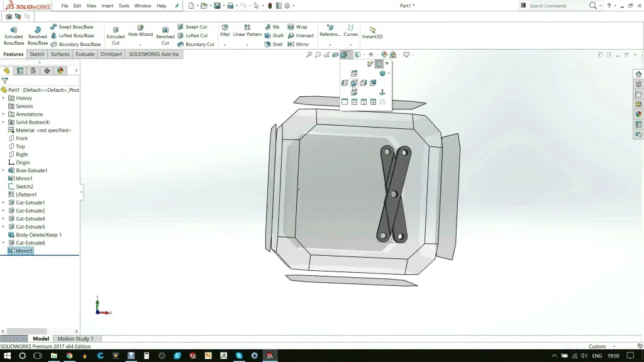The width and height of the screenshot is (644, 362).
Task: Open SOLIDWORKS Resources home icon
Action: [638, 74]
